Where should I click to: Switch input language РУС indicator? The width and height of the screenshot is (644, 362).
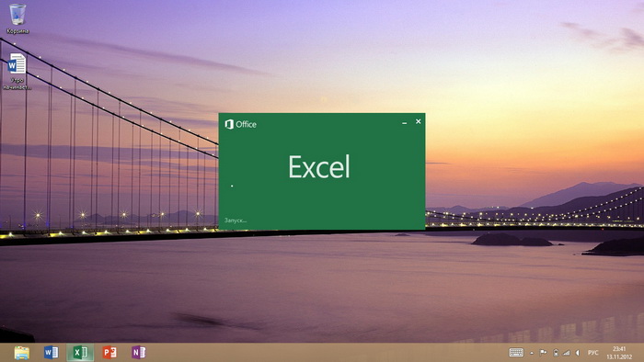[x=593, y=353]
